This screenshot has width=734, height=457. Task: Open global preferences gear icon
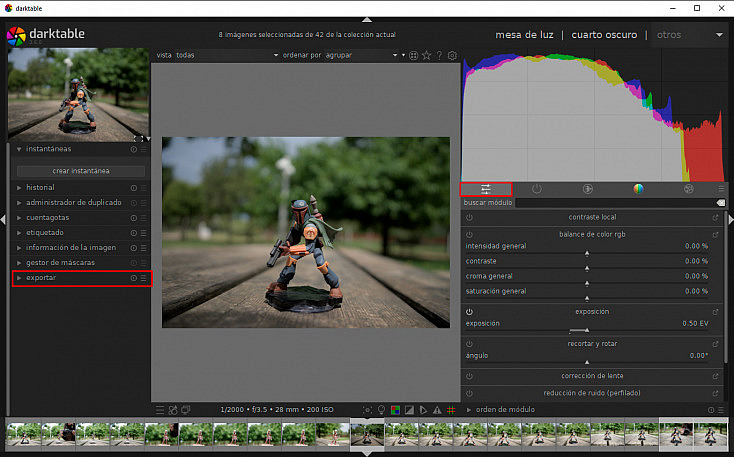click(452, 55)
